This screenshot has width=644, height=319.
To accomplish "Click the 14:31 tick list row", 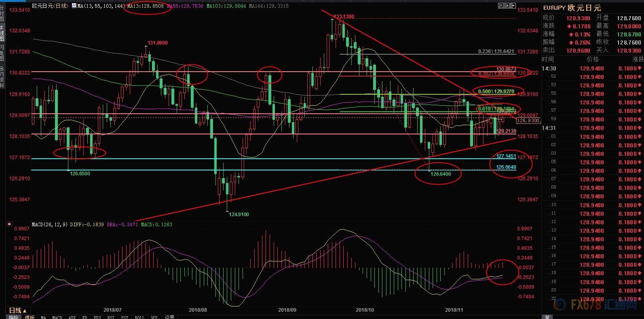I will click(x=593, y=128).
